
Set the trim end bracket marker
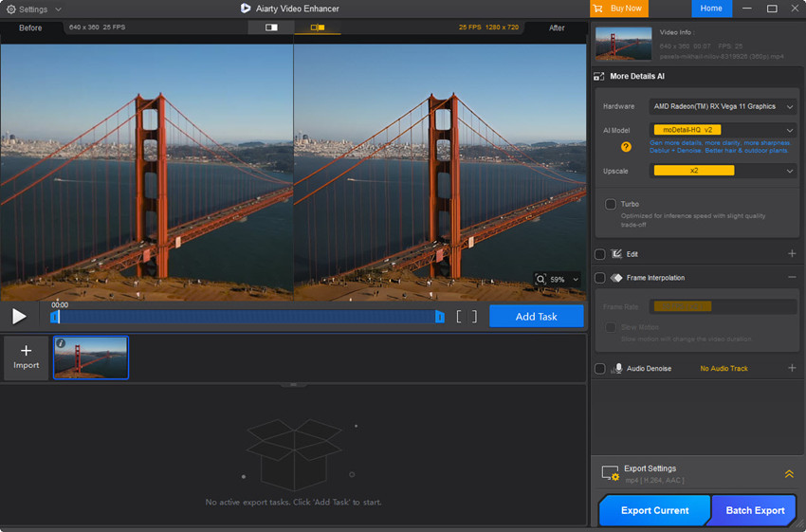pos(474,317)
